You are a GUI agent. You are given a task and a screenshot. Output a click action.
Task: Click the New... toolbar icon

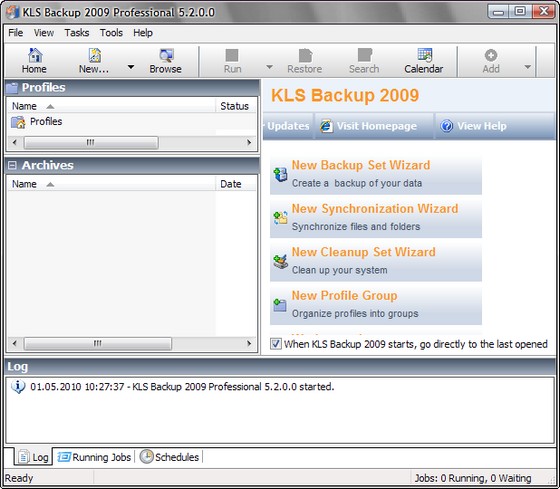(x=95, y=55)
